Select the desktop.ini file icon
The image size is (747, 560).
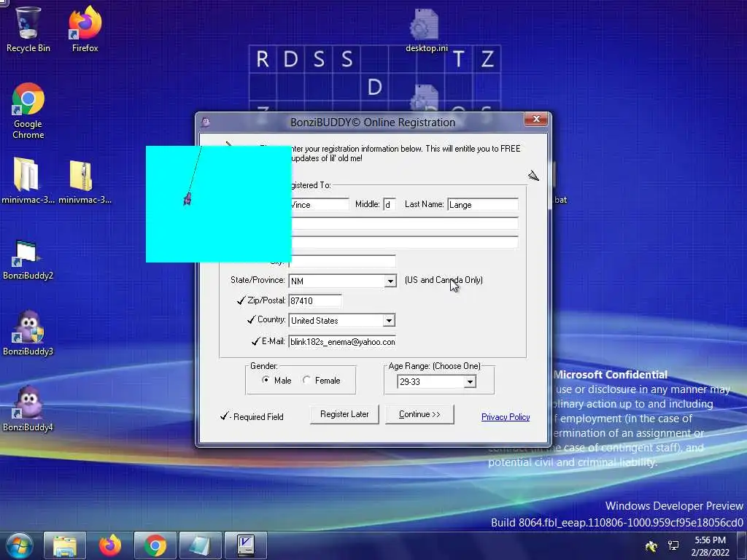click(x=425, y=29)
